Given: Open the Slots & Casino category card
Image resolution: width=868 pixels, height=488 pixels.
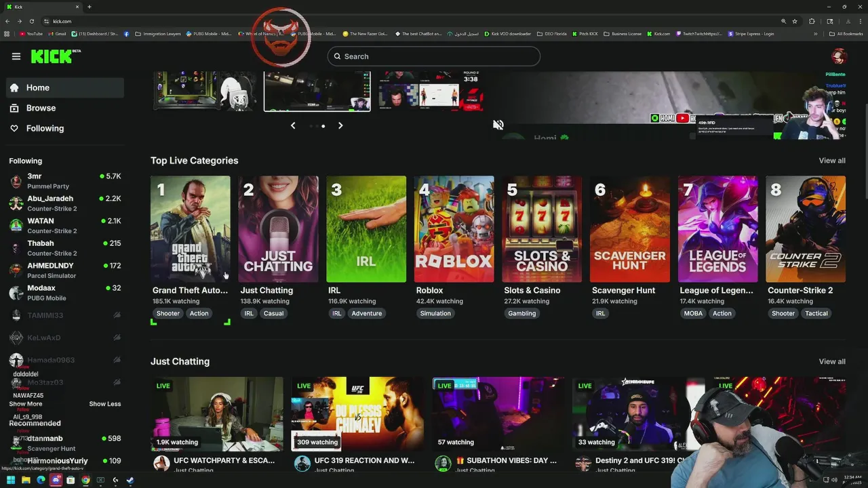Looking at the screenshot, I should click(x=542, y=229).
